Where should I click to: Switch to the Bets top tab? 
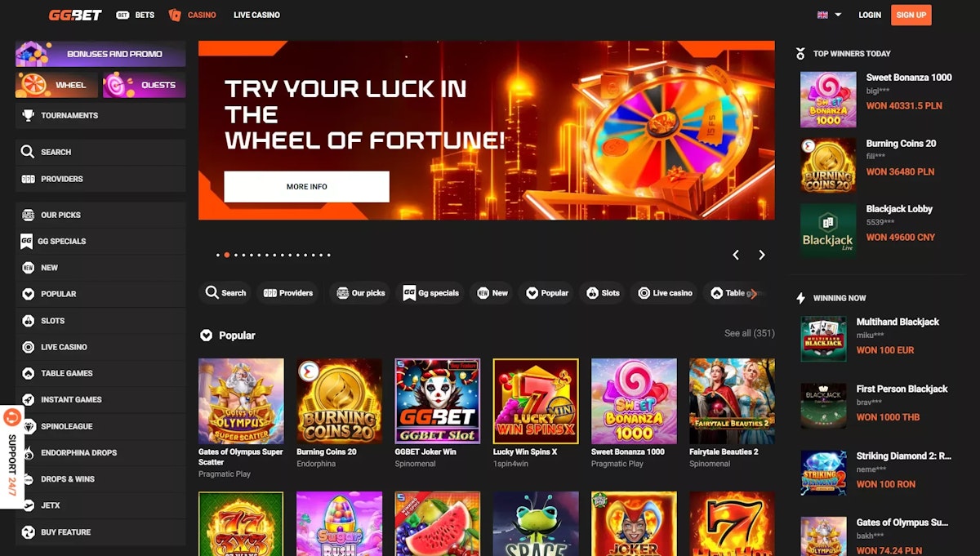pos(136,15)
